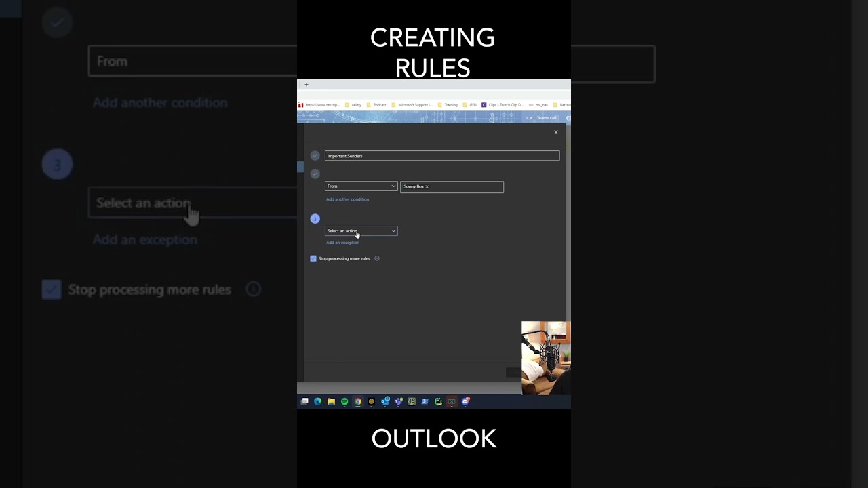Open the Podcast bookmark folder
The width and height of the screenshot is (868, 488).
[x=376, y=105]
